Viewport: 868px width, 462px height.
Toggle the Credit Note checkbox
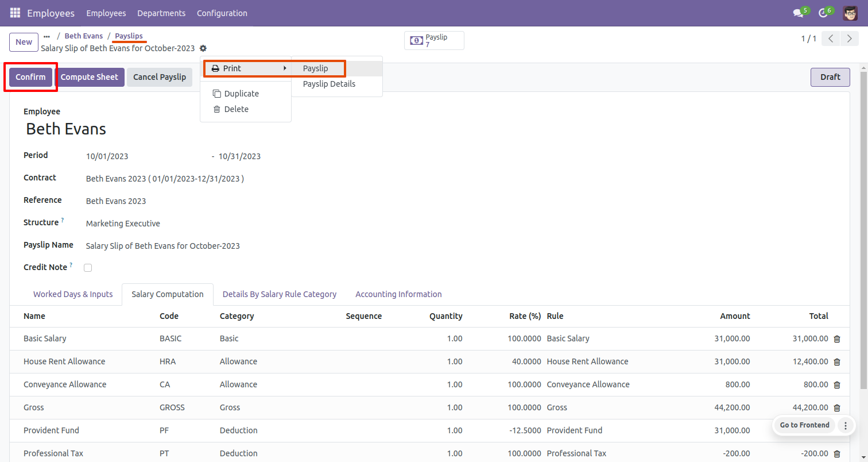coord(88,268)
